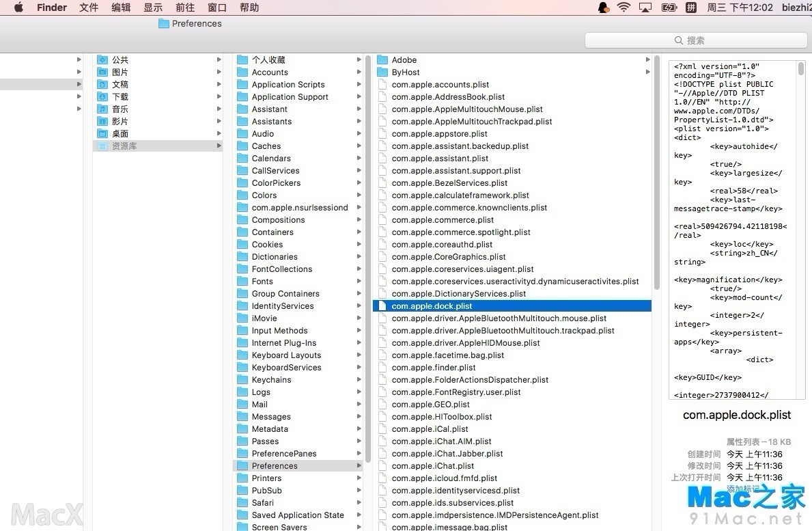This screenshot has height=531, width=812.
Task: Click the Safari folder icon
Action: click(242, 502)
